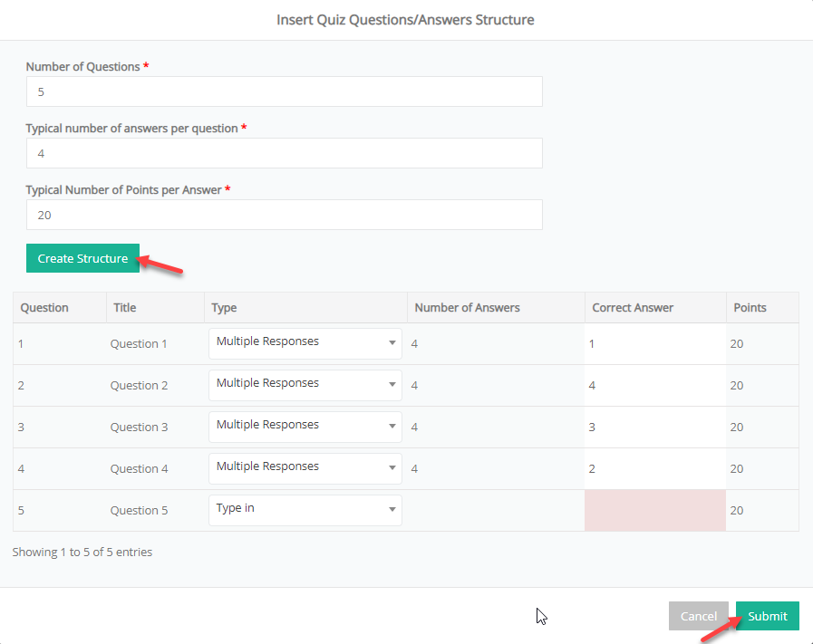Click the Create Structure button
This screenshot has width=813, height=644.
click(x=82, y=258)
